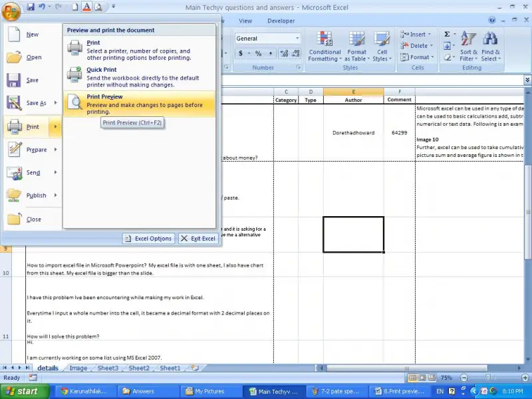Switch to the Image sheet tab
532x399 pixels.
pyautogui.click(x=78, y=368)
